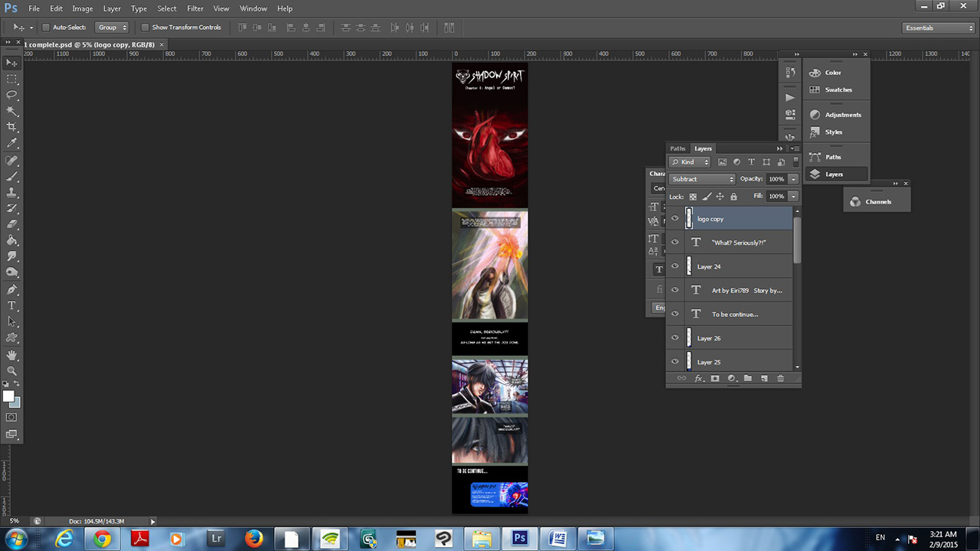Enable Show Transform Controls checkbox
Screen dimensions: 980x551
pos(145,28)
